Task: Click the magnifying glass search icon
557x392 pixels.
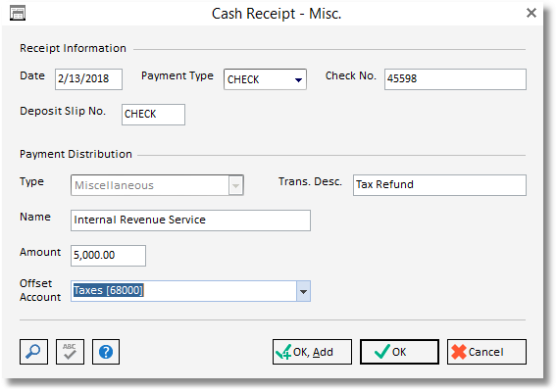Action: [x=33, y=352]
